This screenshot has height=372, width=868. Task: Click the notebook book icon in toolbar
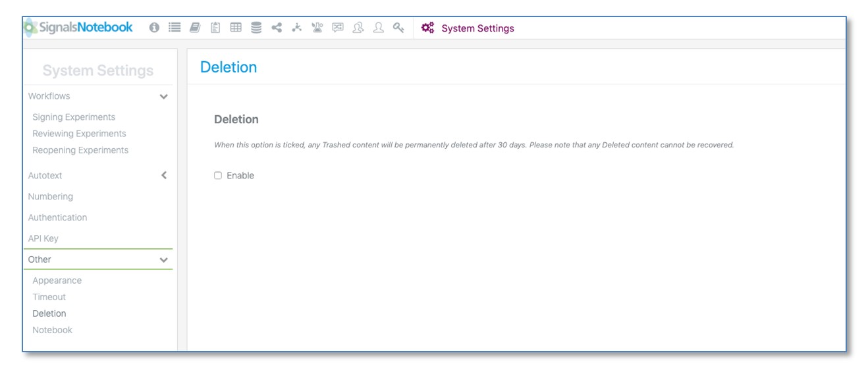click(x=195, y=28)
